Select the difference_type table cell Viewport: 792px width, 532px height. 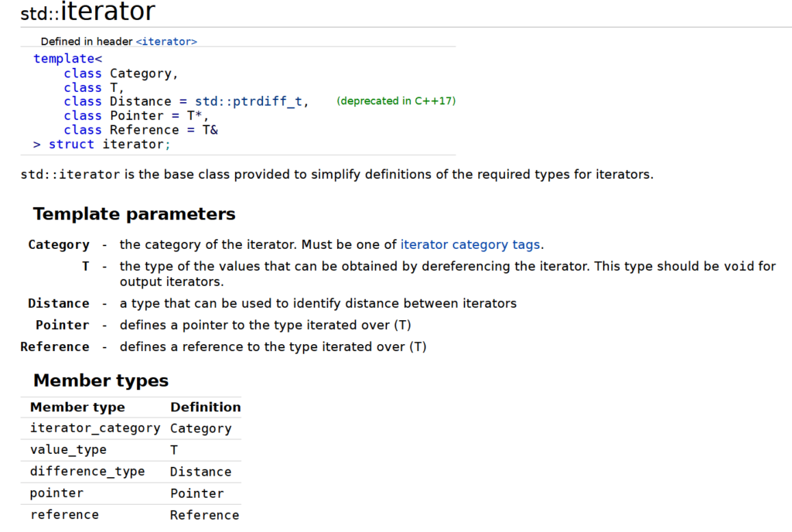87,472
